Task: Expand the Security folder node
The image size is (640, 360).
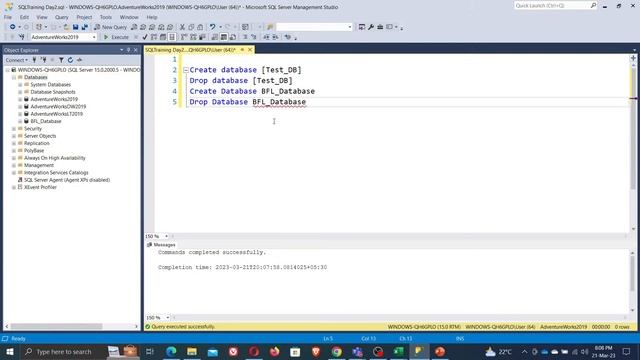Action: (13, 129)
